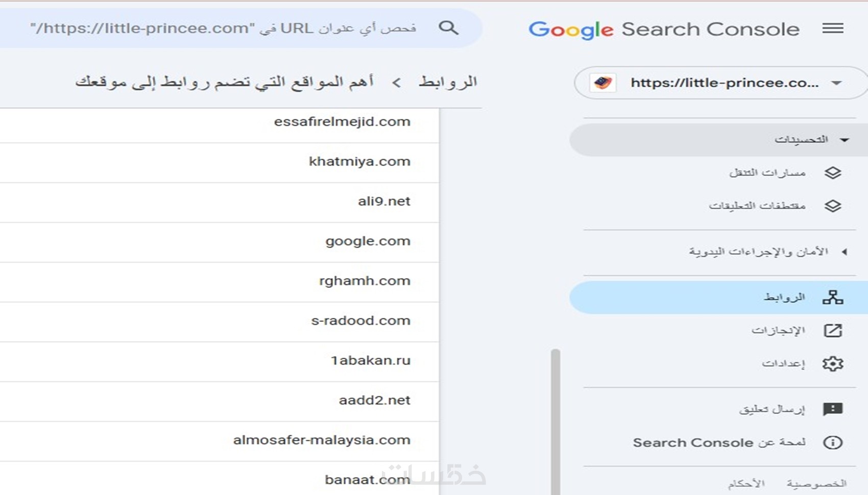
Task: Select الإنجازات in the sidebar menu
Action: [778, 331]
